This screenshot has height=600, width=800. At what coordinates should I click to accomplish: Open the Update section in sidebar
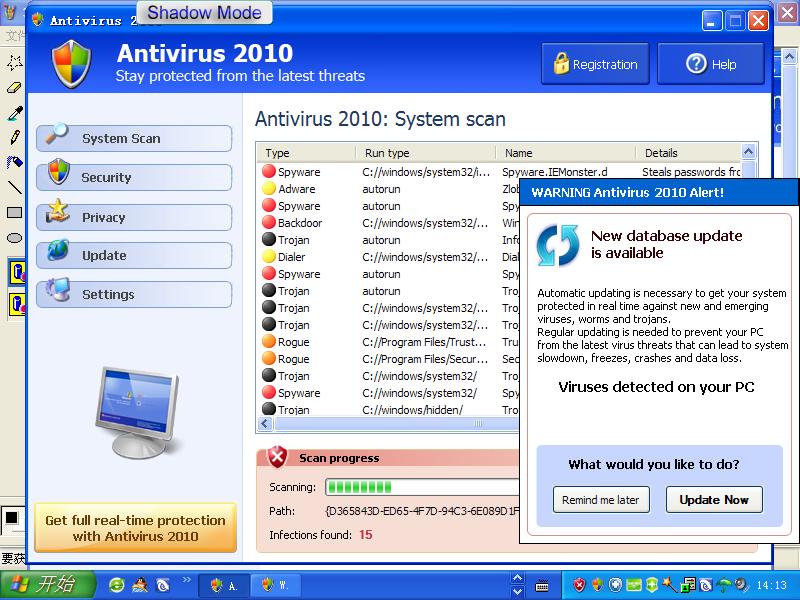[x=134, y=255]
